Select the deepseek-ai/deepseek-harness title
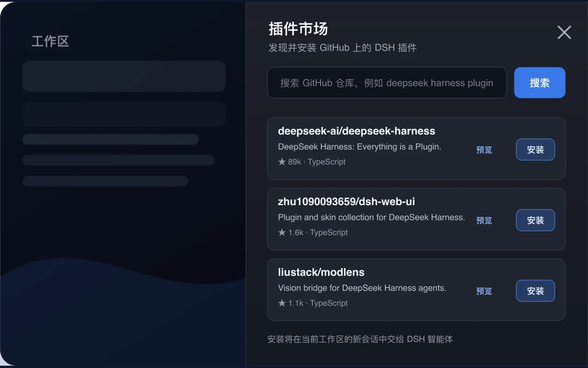The height and width of the screenshot is (368, 588). [356, 131]
